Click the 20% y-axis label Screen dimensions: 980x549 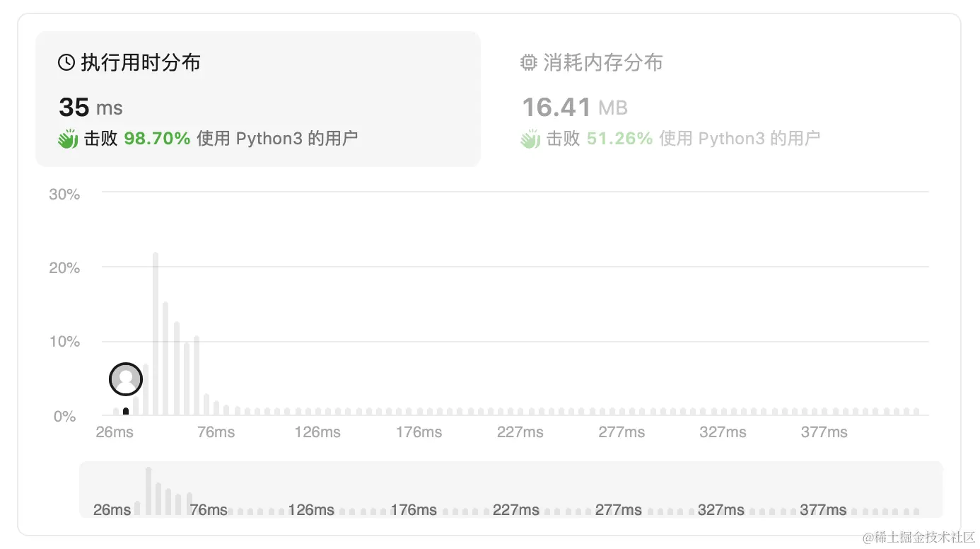pyautogui.click(x=64, y=268)
